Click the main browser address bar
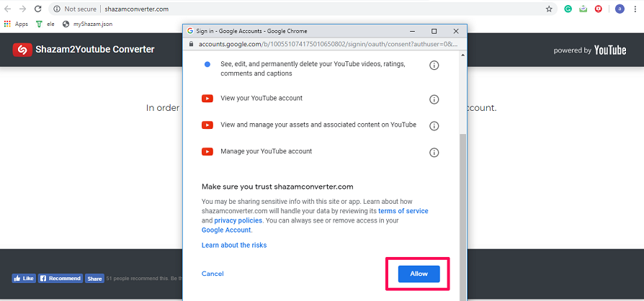Viewport: 644px width, 301px height. coord(303,9)
